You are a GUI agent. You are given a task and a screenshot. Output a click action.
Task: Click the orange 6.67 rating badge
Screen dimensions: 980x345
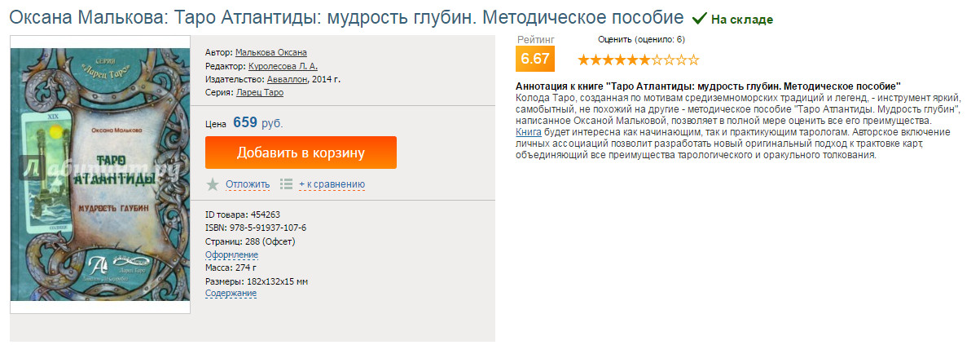[x=534, y=59]
